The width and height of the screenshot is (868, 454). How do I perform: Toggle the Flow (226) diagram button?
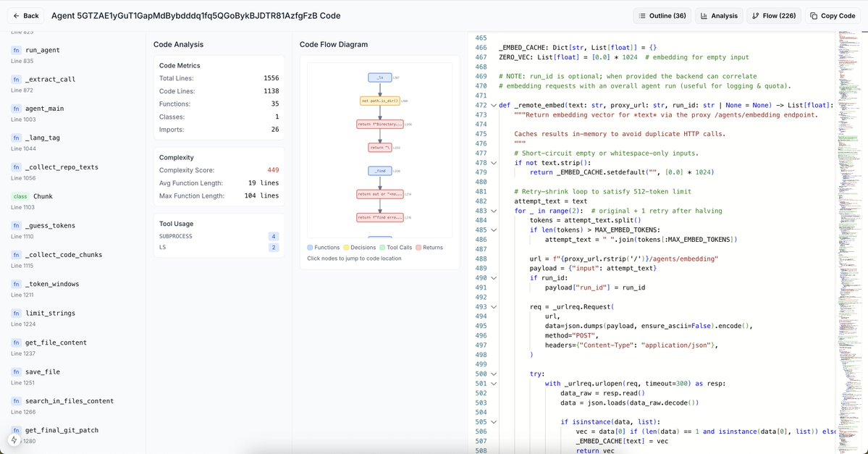coord(773,15)
